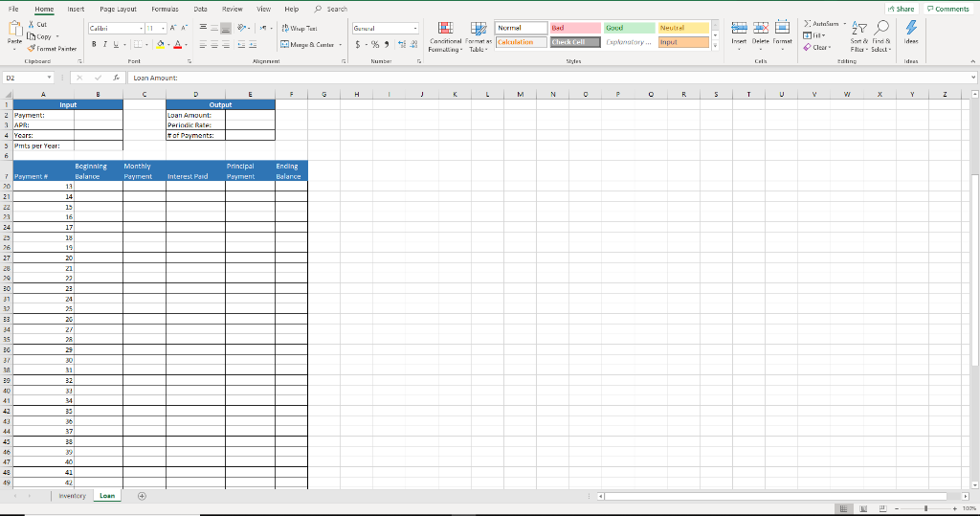Image resolution: width=980 pixels, height=516 pixels.
Task: Open Conditional Formatting
Action: click(x=446, y=37)
